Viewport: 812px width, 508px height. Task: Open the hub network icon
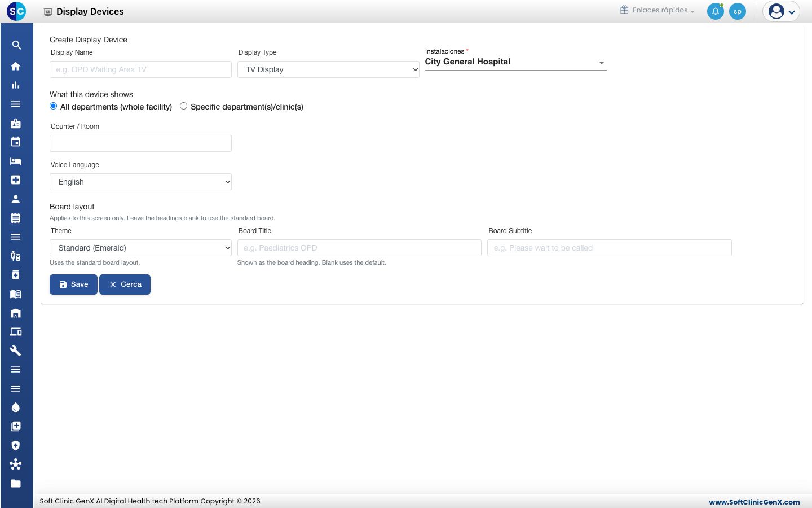pyautogui.click(x=16, y=464)
